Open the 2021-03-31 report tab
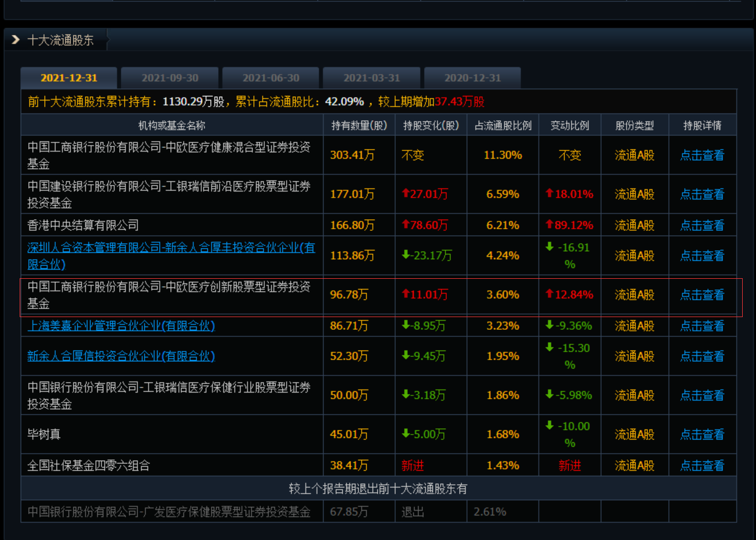 [x=371, y=78]
